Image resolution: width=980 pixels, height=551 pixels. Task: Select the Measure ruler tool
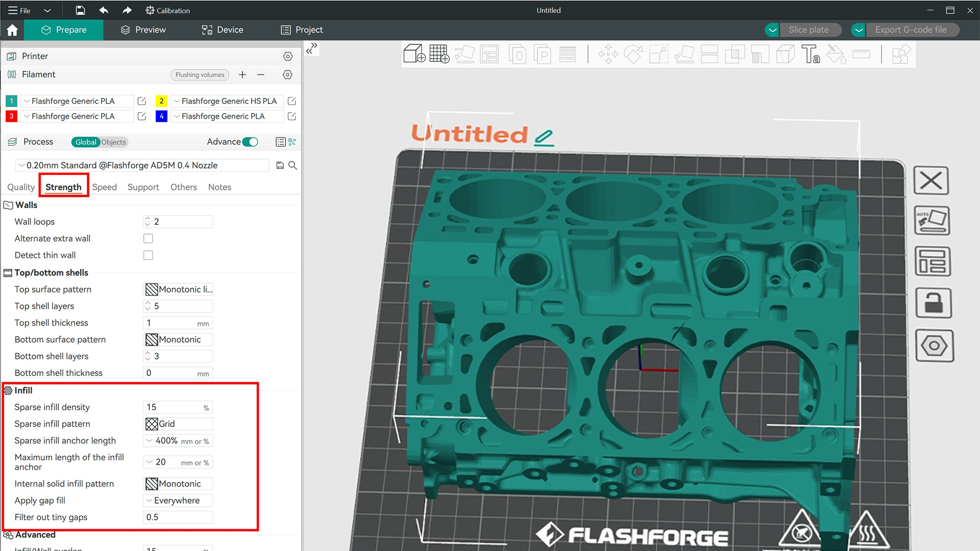[861, 54]
